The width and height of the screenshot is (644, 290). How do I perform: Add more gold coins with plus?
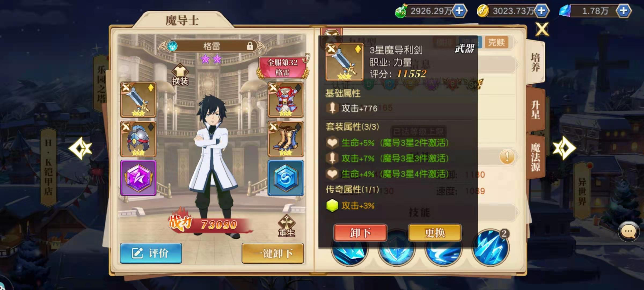coord(541,11)
